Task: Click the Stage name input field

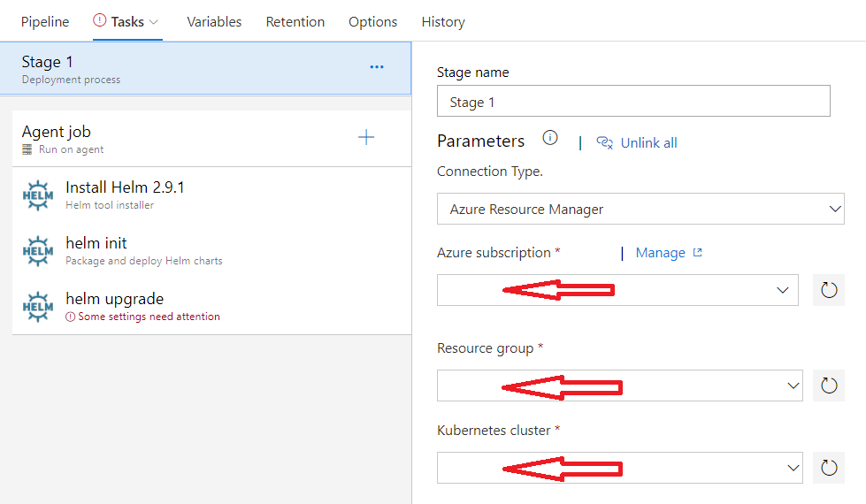Action: point(633,101)
